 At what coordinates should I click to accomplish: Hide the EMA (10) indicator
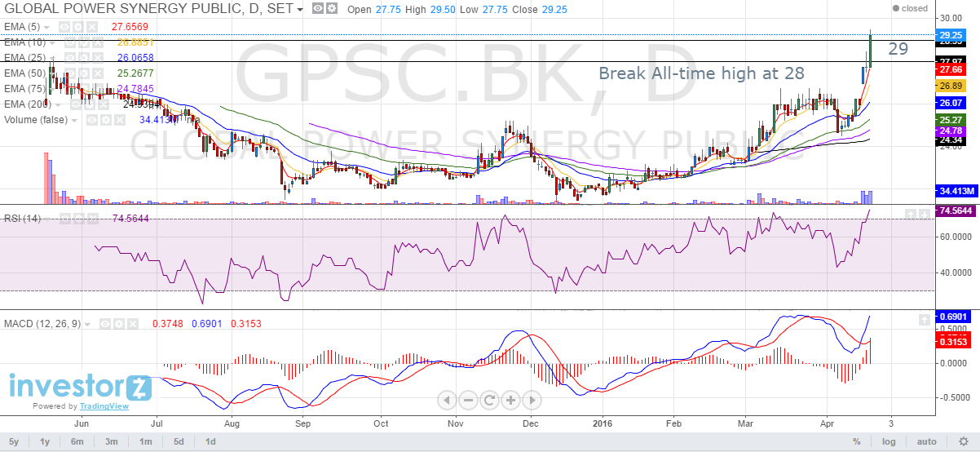click(70, 42)
